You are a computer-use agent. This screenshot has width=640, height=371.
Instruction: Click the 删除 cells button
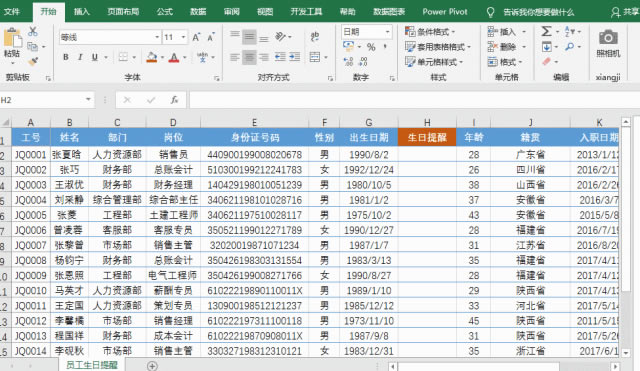pyautogui.click(x=502, y=47)
